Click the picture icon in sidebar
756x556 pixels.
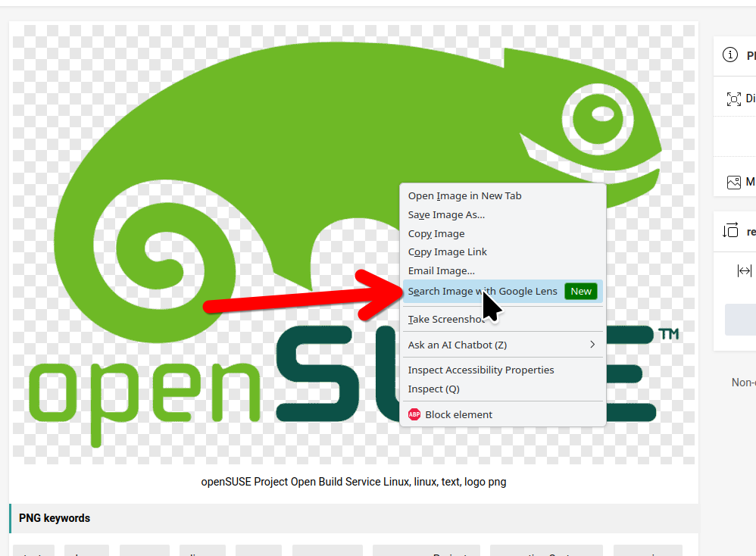pos(734,183)
